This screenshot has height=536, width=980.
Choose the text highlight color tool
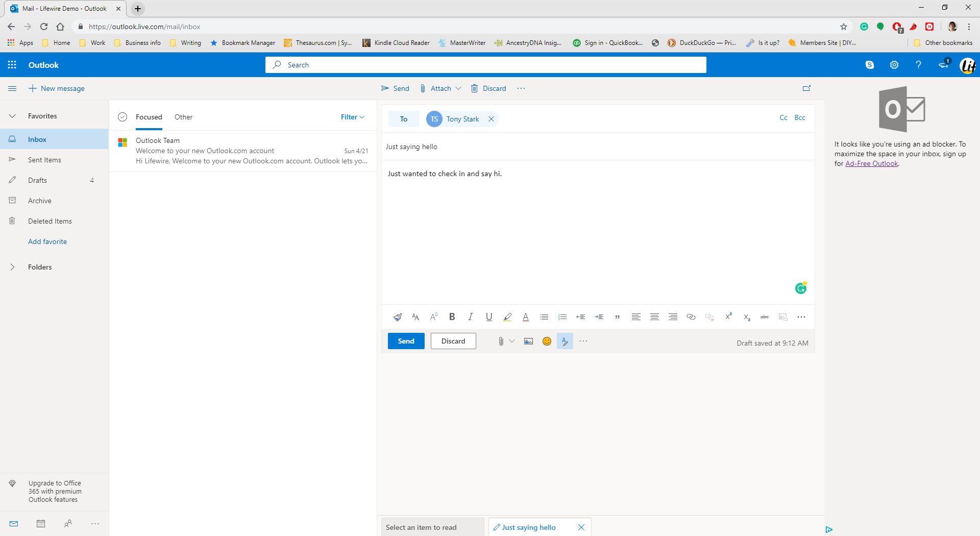(x=507, y=317)
